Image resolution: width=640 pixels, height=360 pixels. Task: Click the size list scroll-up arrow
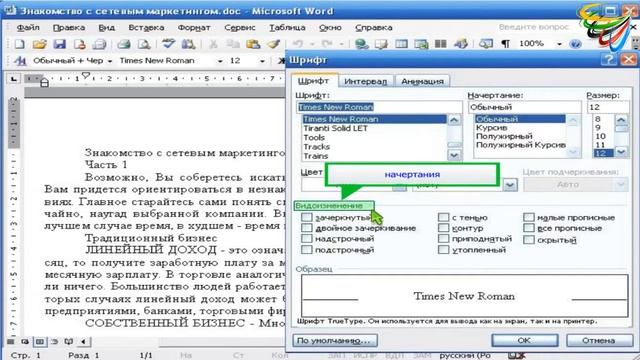coord(621,120)
